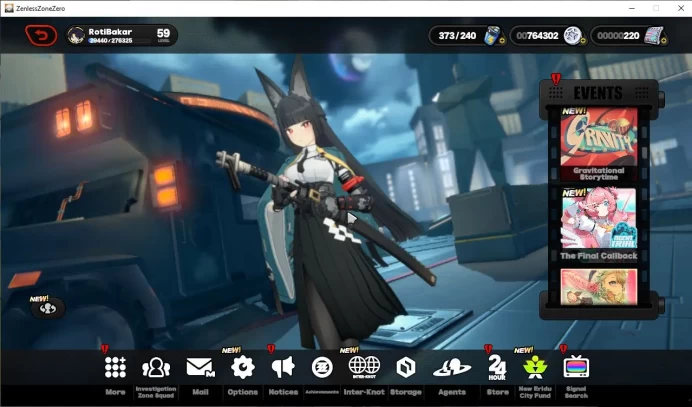Viewport: 692px width, 407px height.
Task: Click the Signal Search label text
Action: pyautogui.click(x=576, y=392)
